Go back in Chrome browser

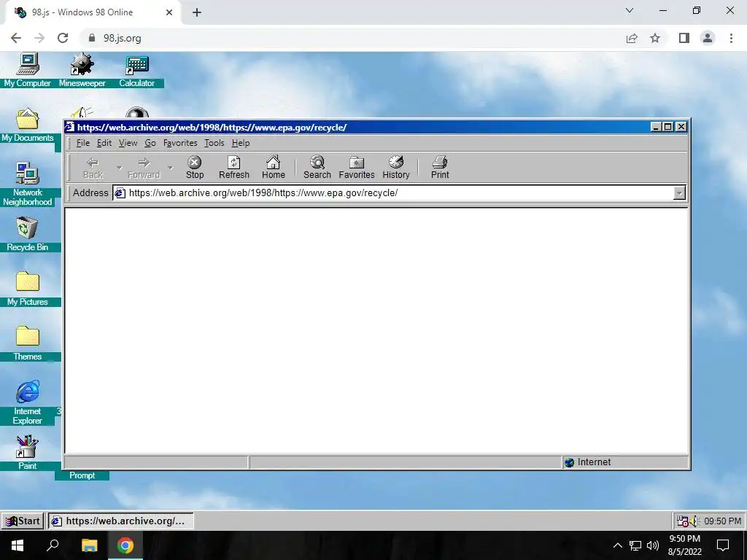click(x=16, y=38)
